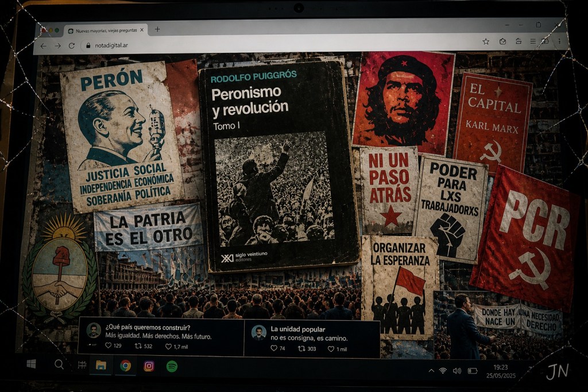Like the post showing 1,7 mil
Viewport: 588px width, 392px height.
(168, 347)
